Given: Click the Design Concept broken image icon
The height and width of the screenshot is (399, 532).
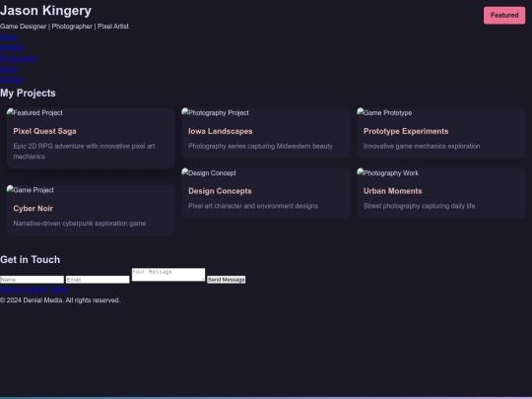Looking at the screenshot, I should [185, 172].
